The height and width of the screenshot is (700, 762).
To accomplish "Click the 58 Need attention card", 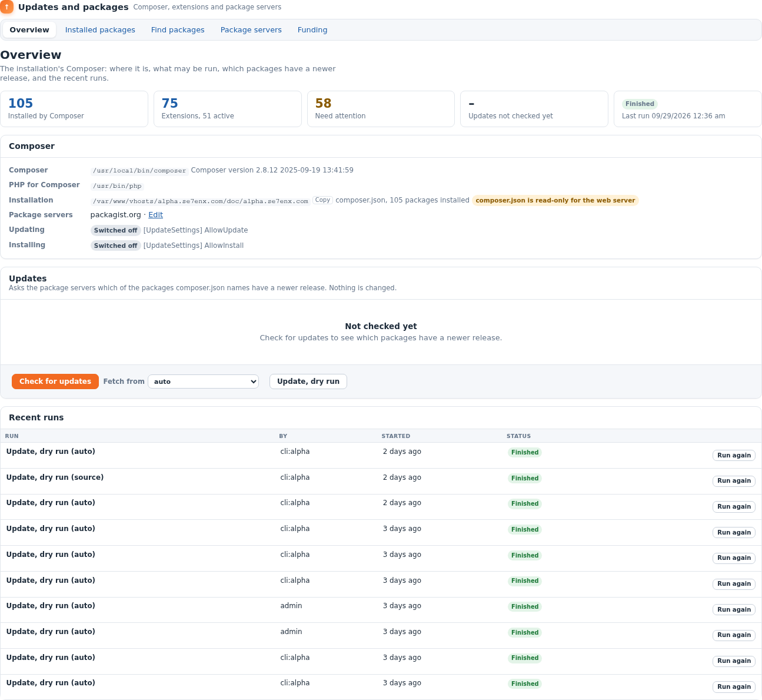I will pyautogui.click(x=381, y=109).
